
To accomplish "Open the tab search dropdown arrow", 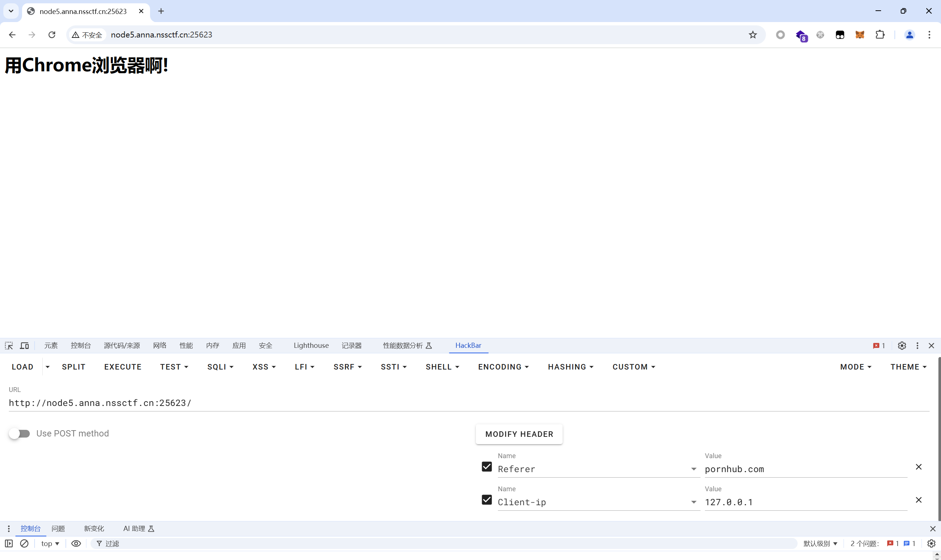I will coord(11,11).
